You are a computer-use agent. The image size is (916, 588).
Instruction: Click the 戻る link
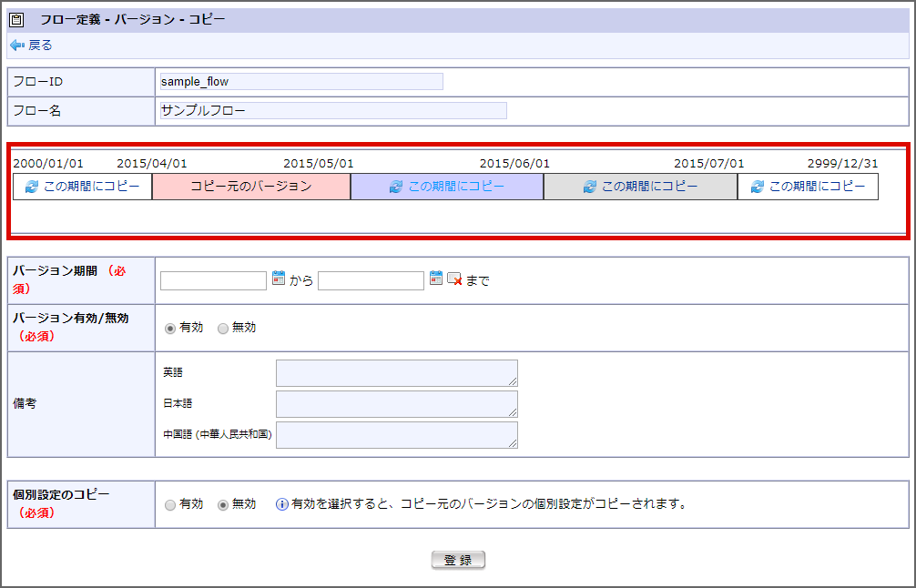(x=40, y=45)
